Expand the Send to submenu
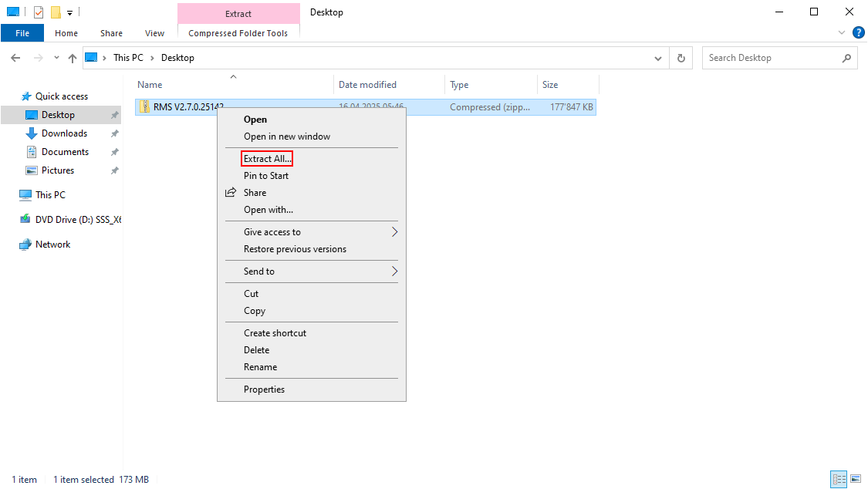The image size is (868, 489). coord(312,271)
